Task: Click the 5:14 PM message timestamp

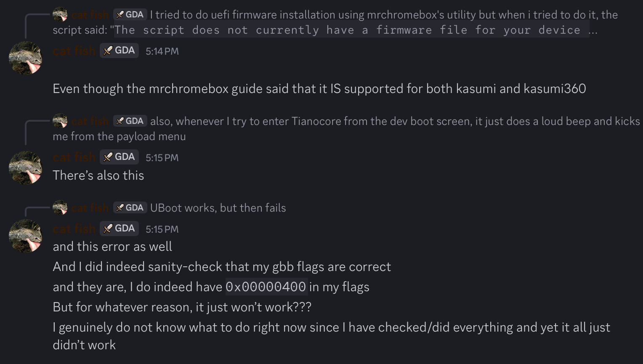Action: (162, 51)
